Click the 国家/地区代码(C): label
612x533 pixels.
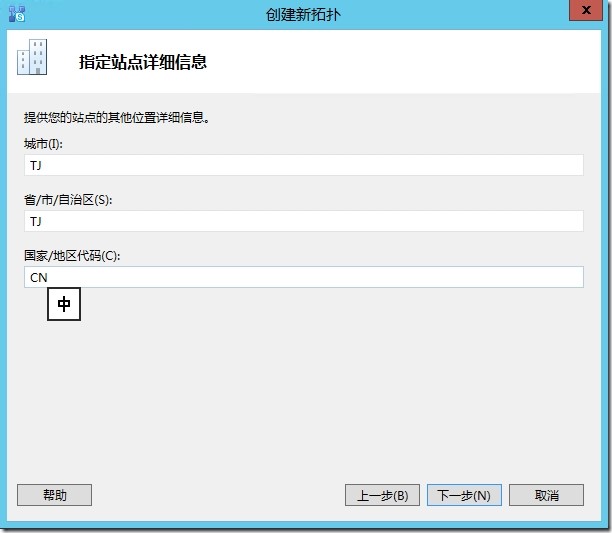click(72, 256)
